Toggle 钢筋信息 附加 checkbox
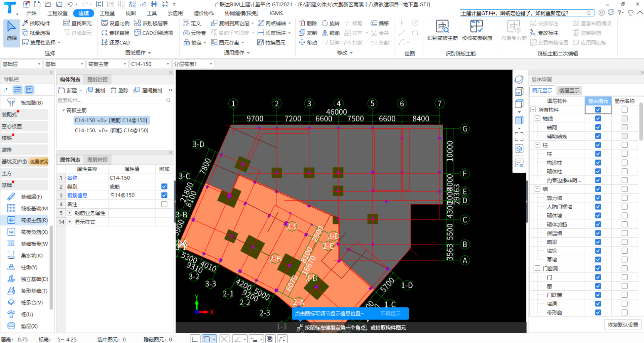The height and width of the screenshot is (343, 644). click(164, 195)
